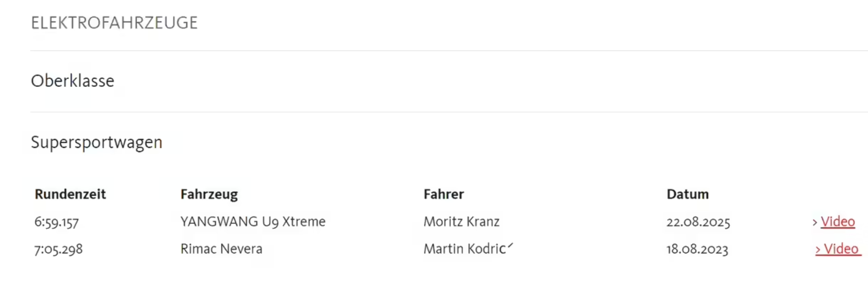Click the accent mark after Kodric

pyautogui.click(x=510, y=246)
